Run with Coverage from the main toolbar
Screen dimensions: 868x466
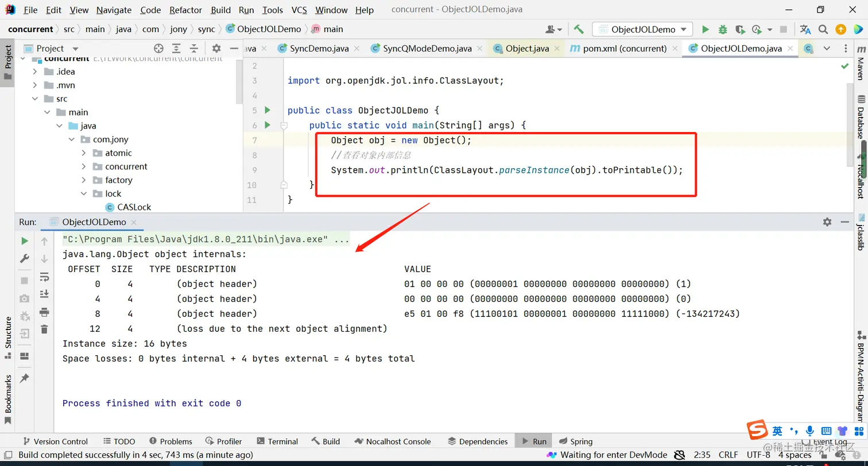pyautogui.click(x=740, y=29)
